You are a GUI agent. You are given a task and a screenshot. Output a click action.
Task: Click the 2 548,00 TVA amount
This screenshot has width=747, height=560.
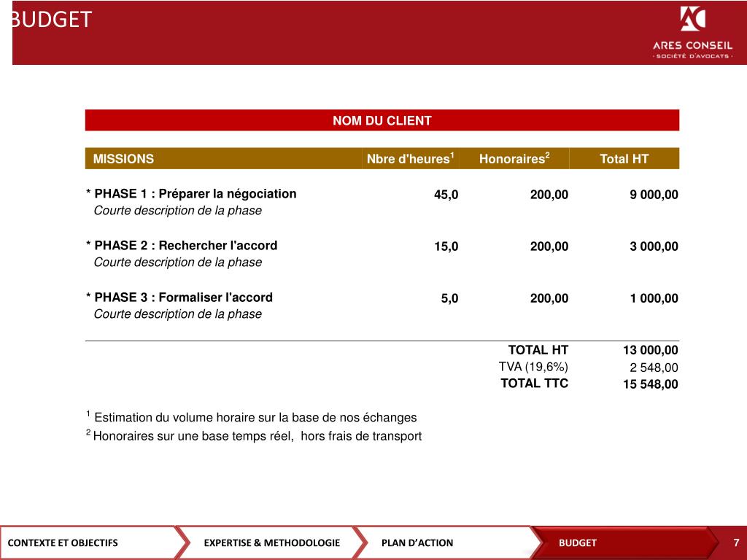[x=654, y=367]
